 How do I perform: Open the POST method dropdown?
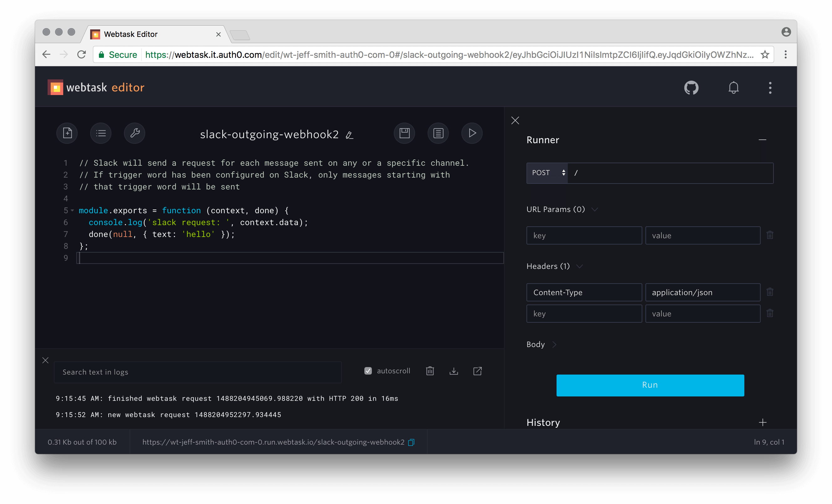click(547, 173)
